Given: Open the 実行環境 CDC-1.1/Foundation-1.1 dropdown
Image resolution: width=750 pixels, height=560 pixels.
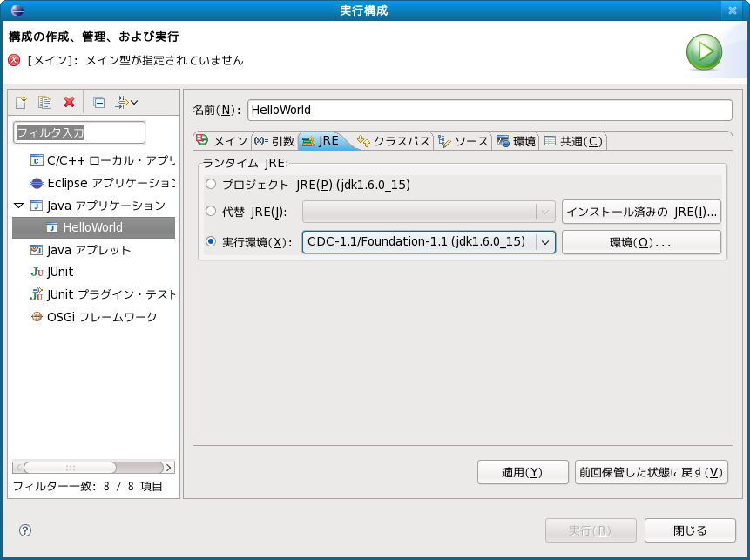Looking at the screenshot, I should 545,242.
